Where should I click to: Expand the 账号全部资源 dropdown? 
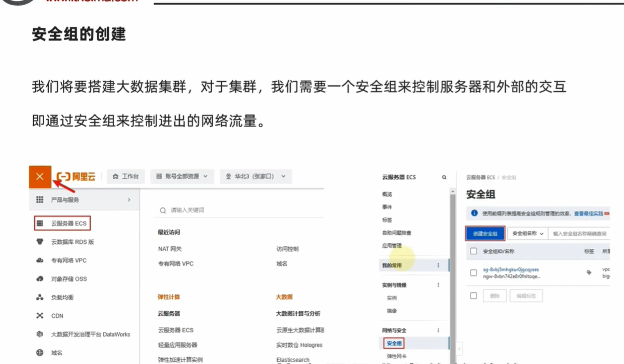[182, 176]
